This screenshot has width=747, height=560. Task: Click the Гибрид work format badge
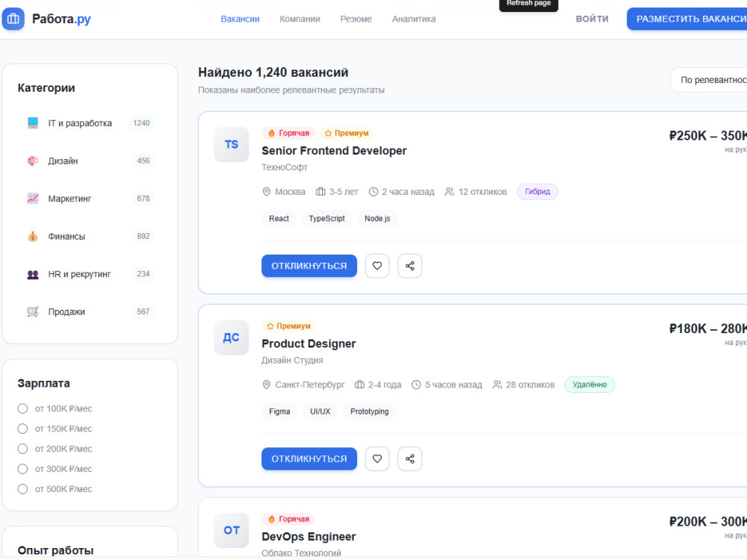(537, 191)
